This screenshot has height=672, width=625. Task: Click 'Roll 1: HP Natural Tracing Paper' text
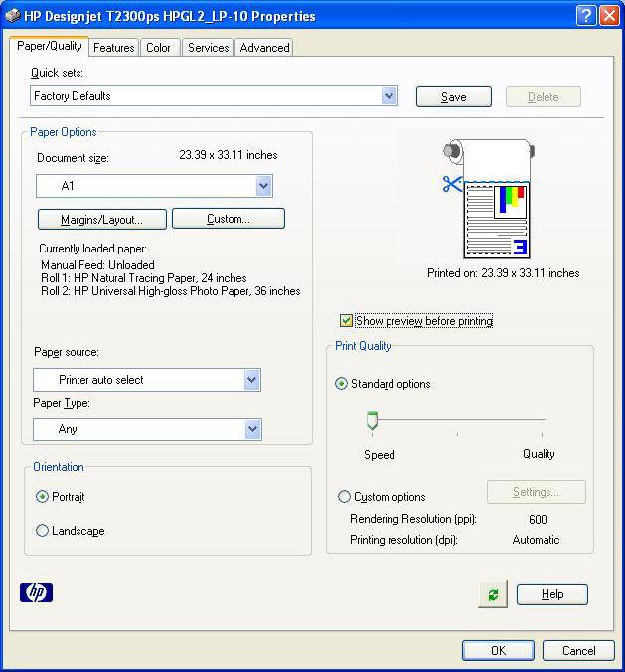coord(143,278)
